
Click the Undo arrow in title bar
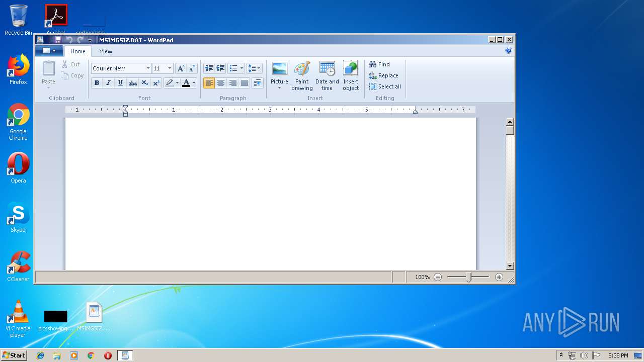69,40
